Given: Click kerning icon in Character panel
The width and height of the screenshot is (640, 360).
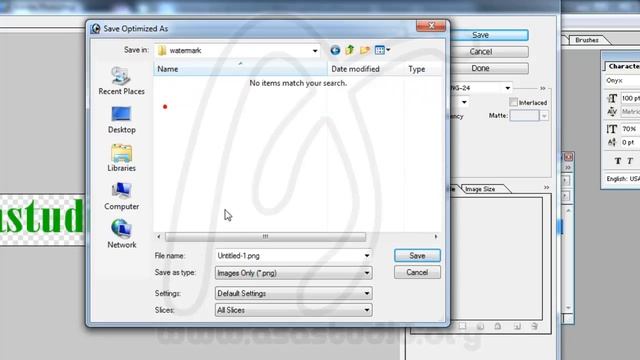Looking at the screenshot, I should (x=612, y=111).
